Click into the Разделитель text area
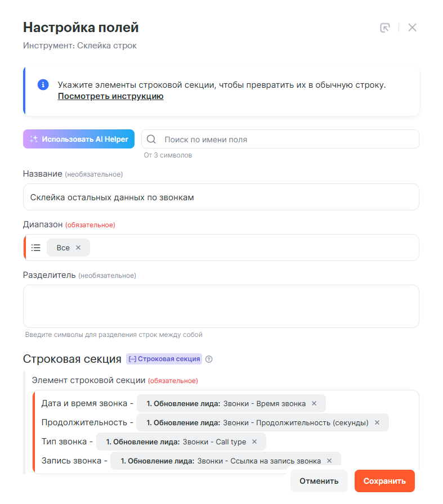This screenshot has width=443, height=504. [x=221, y=306]
